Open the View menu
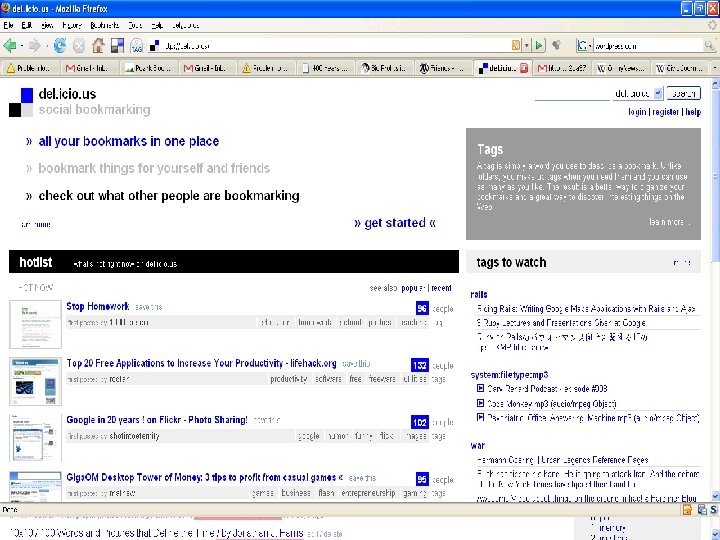 47,25
